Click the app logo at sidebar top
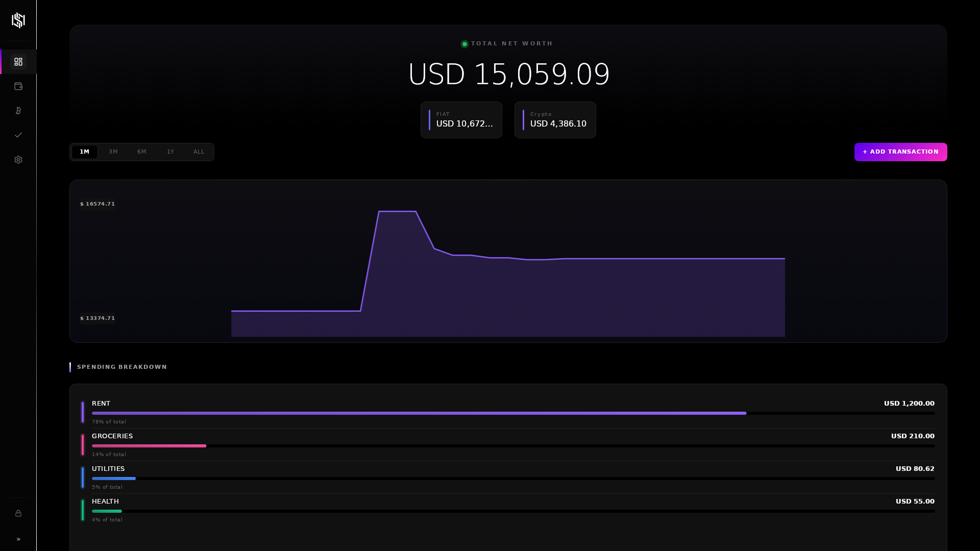This screenshot has width=980, height=551. 18,20
